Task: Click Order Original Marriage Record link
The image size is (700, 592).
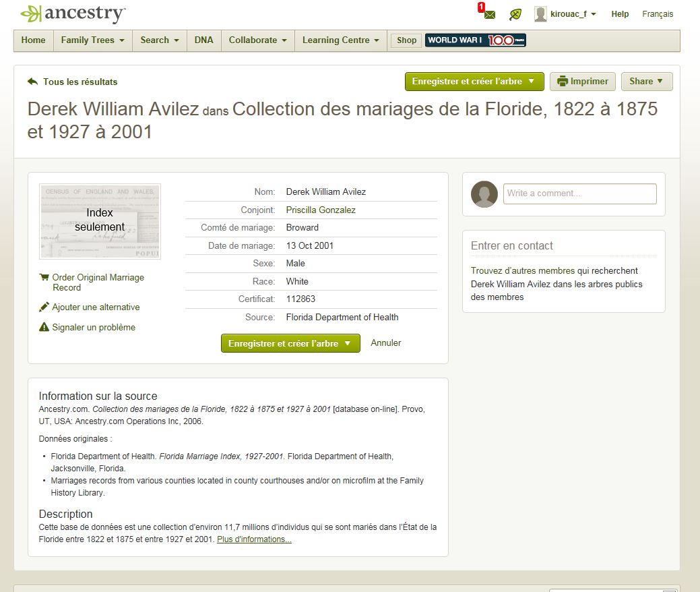Action: coord(98,283)
